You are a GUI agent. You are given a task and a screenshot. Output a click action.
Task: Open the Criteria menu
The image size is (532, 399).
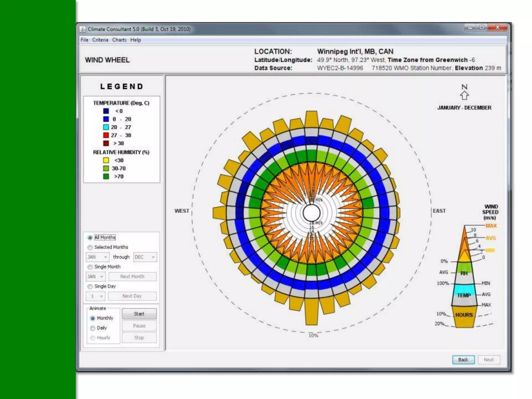(100, 40)
